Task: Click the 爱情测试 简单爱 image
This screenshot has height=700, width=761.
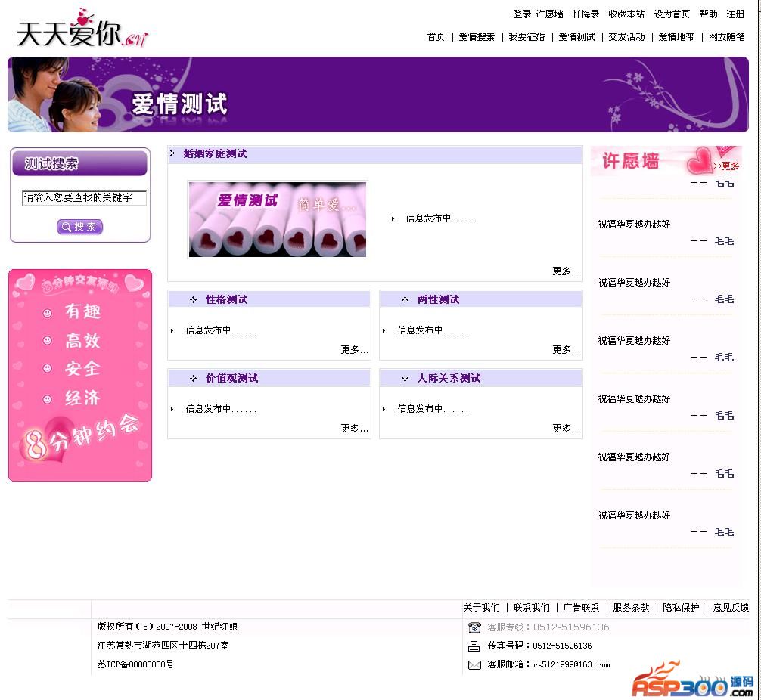Action: pyautogui.click(x=278, y=219)
